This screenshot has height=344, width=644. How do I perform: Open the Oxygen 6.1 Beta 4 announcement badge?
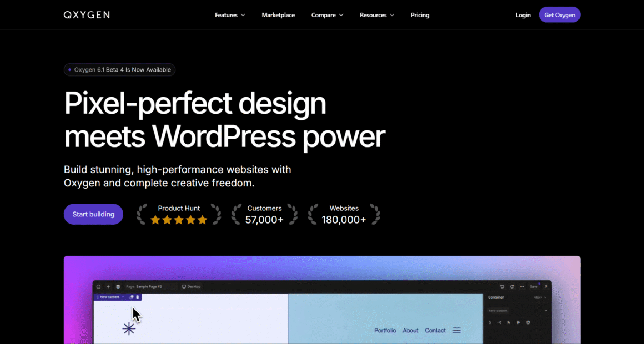[x=119, y=70]
